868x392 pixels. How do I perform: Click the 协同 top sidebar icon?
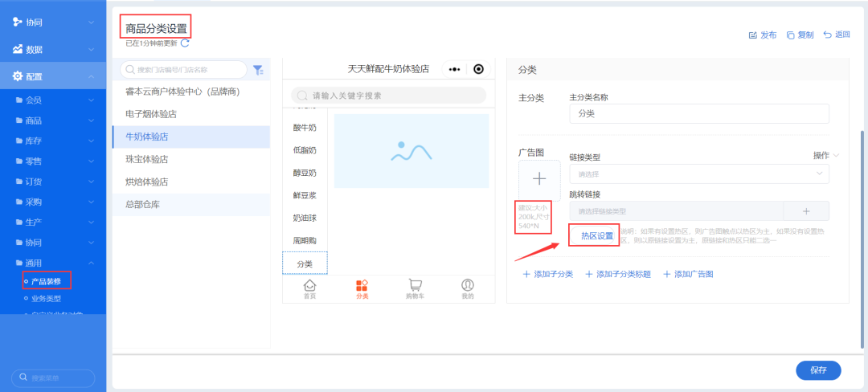tap(18, 22)
